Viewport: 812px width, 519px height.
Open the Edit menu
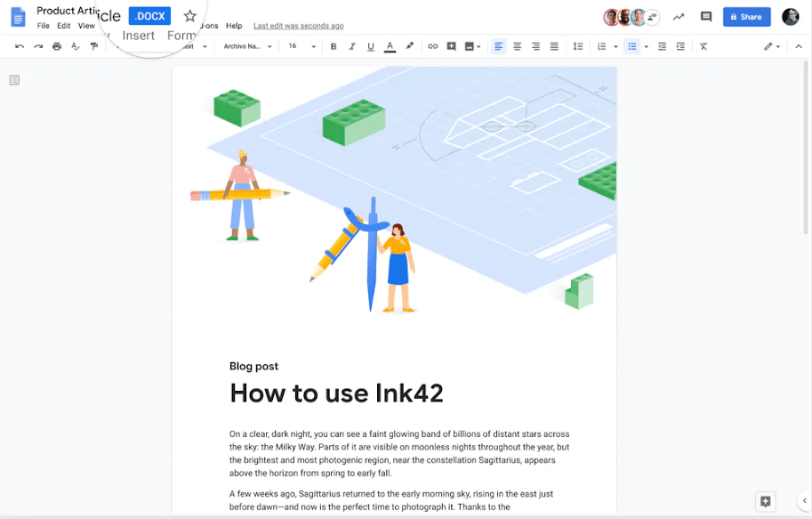pyautogui.click(x=64, y=26)
